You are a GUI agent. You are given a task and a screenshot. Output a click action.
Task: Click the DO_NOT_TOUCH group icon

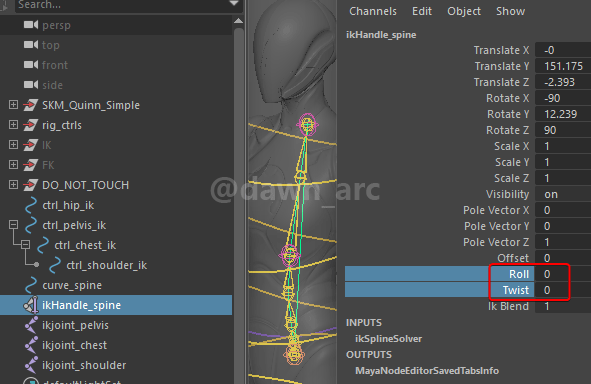[x=31, y=185]
